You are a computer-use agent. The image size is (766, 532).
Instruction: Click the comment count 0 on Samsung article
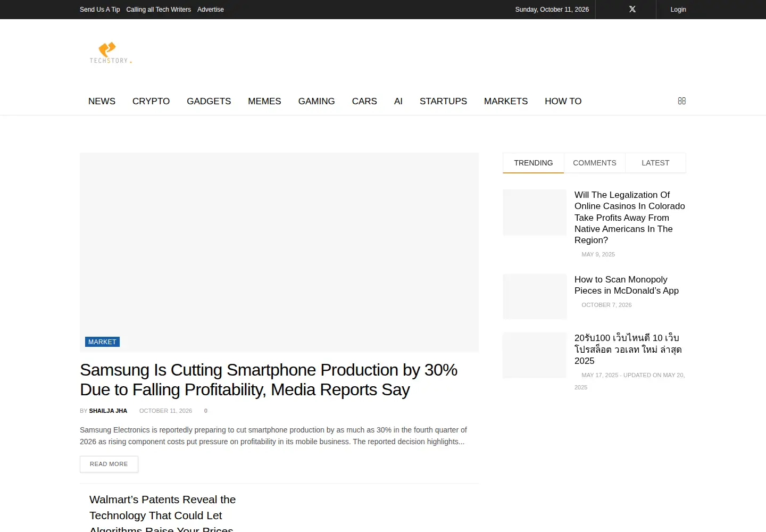(x=206, y=411)
